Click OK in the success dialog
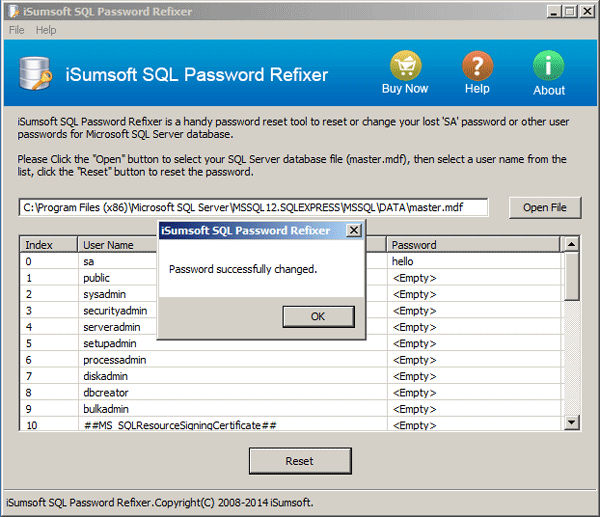 tap(318, 316)
